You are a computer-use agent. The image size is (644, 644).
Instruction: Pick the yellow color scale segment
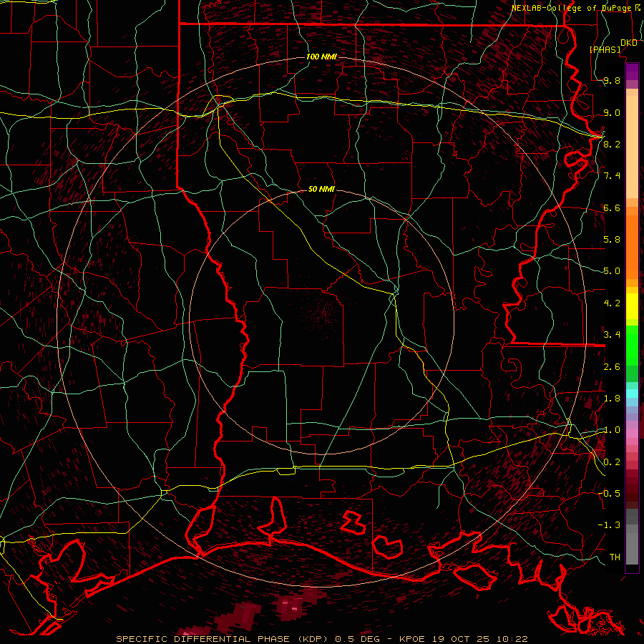[632, 306]
